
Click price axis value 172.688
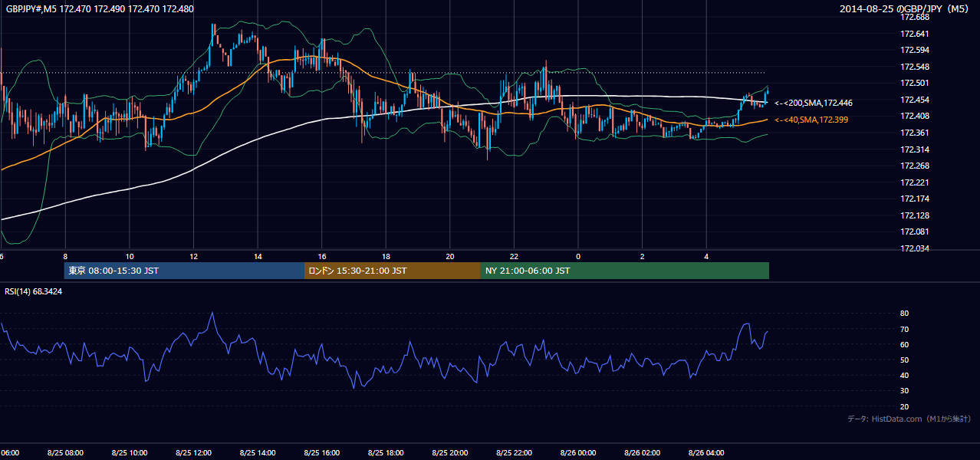click(914, 17)
